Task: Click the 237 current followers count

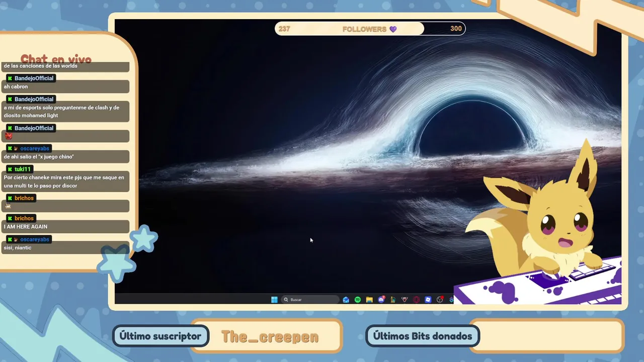Action: 284,29
